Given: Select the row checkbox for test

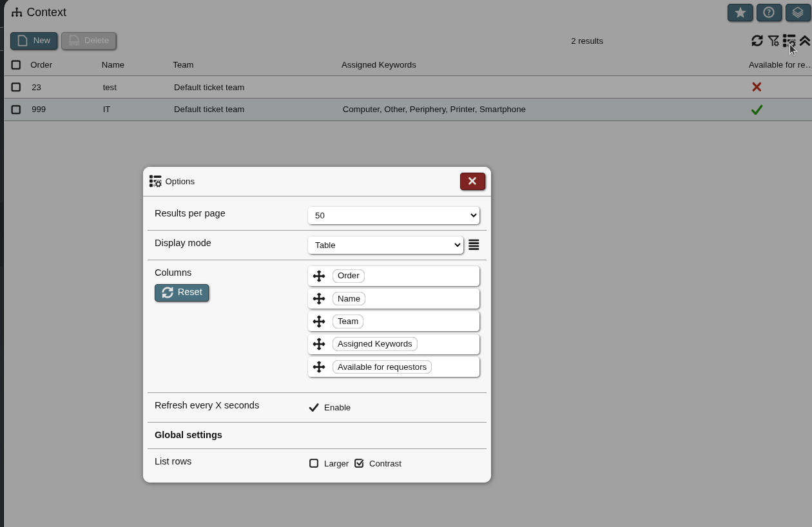Looking at the screenshot, I should pyautogui.click(x=16, y=87).
